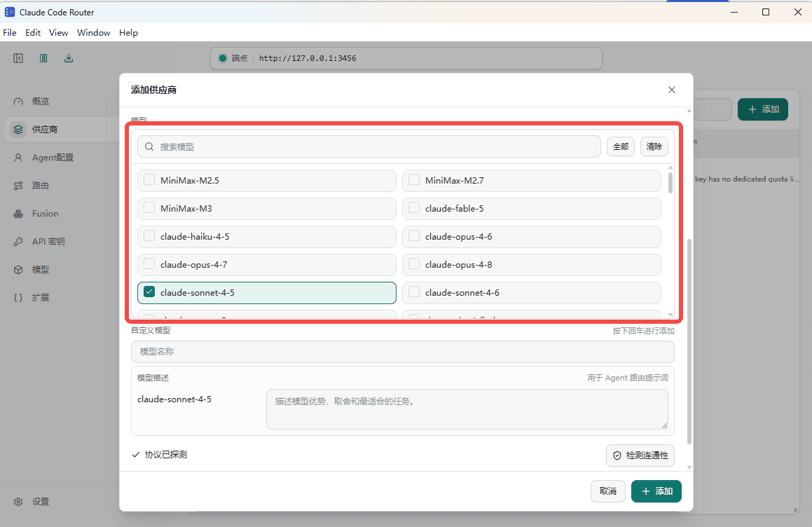Uncheck the claude-sonnet-4-5 checkbox
812x527 pixels.
149,292
